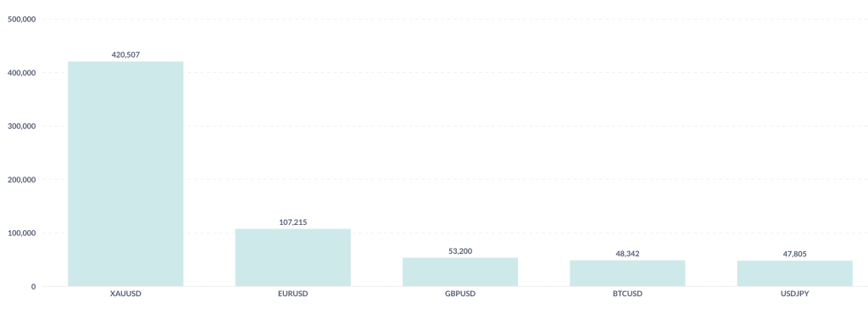Image resolution: width=868 pixels, height=309 pixels.
Task: Click the 48,342 value label
Action: click(627, 254)
